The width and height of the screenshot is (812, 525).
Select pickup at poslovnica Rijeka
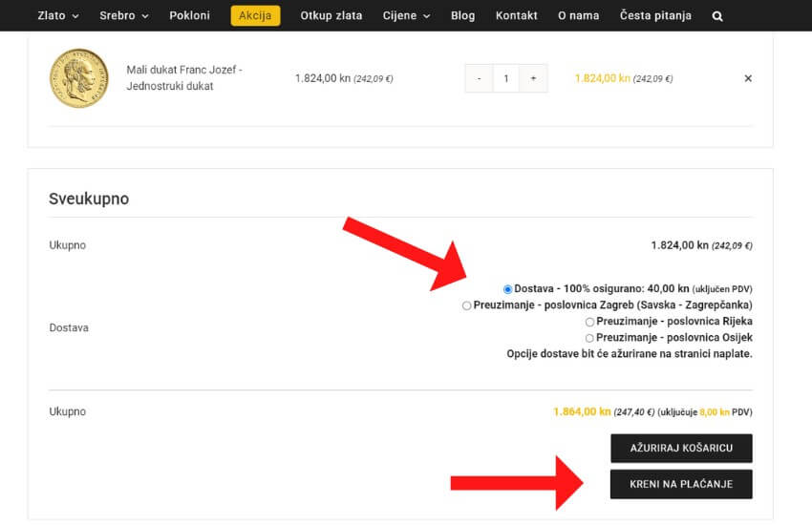tap(590, 322)
